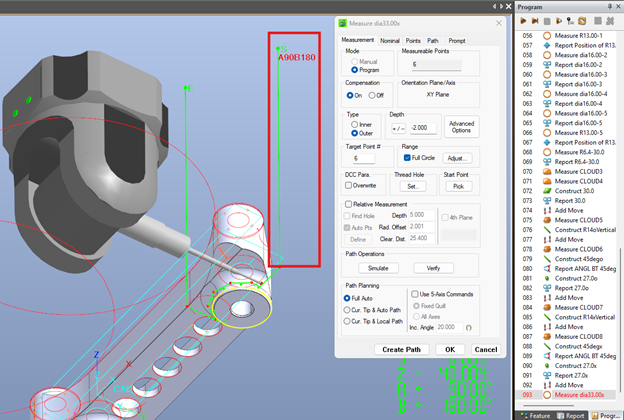
Task: Click the Run program play icon
Action: pyautogui.click(x=523, y=20)
